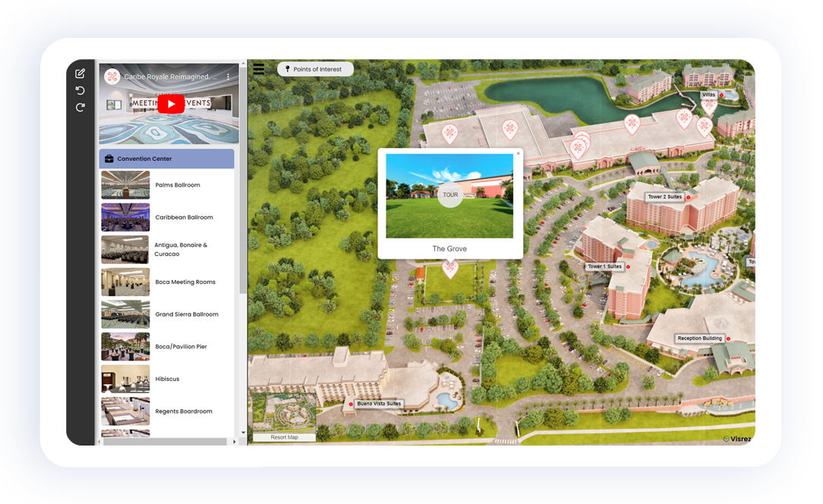Select Boca/Pavilion Pier text label
This screenshot has height=504, width=823.
pos(181,346)
